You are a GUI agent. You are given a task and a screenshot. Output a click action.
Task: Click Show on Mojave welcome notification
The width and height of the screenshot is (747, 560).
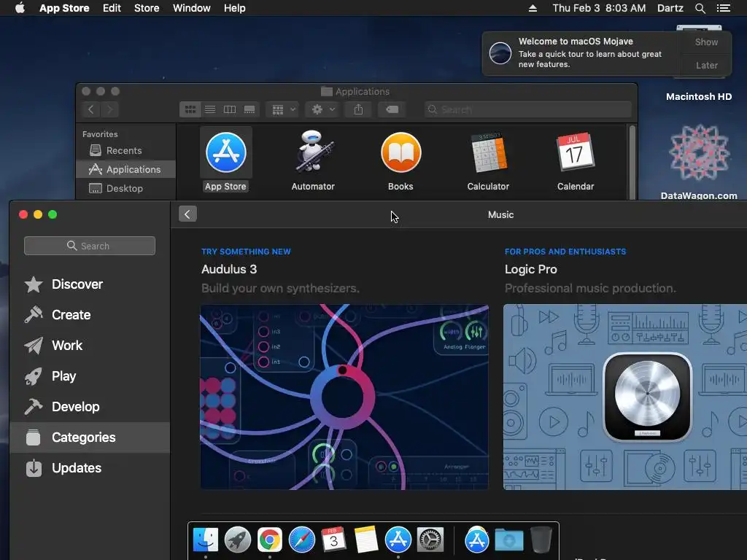706,42
